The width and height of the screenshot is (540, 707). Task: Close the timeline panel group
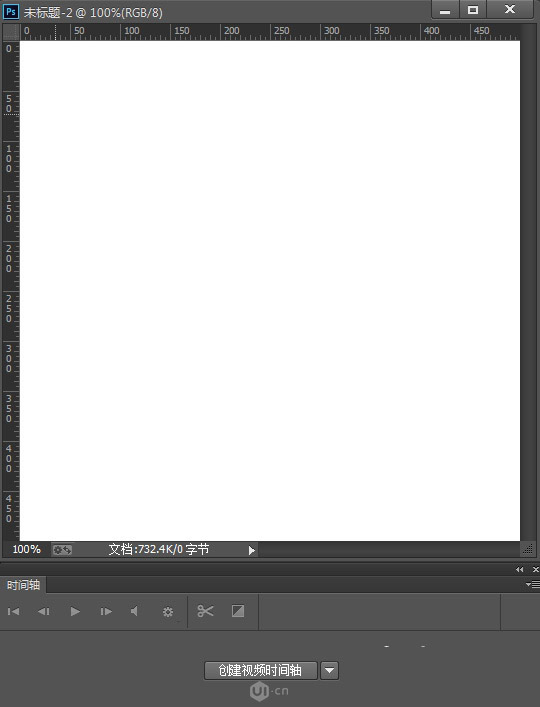535,569
